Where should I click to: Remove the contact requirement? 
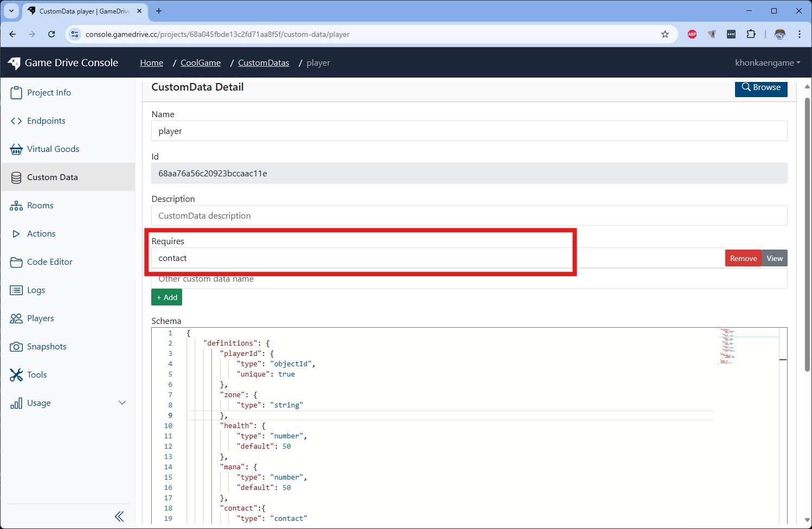pos(743,258)
